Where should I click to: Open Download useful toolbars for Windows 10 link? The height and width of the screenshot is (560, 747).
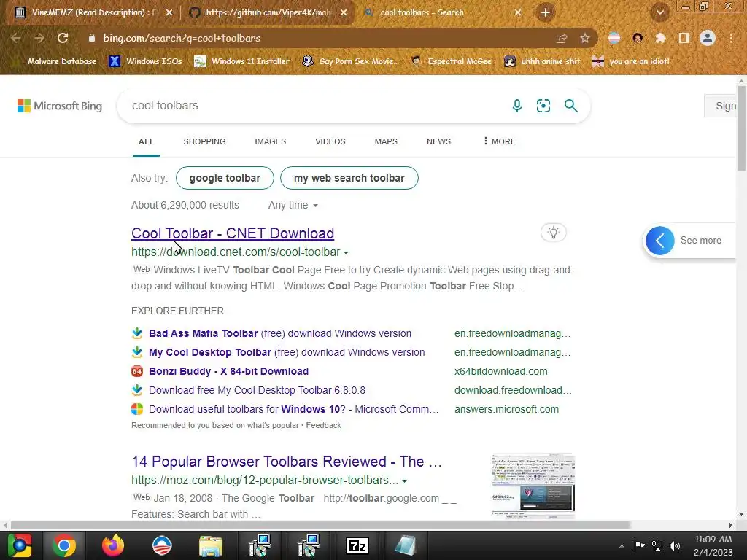[x=293, y=410]
